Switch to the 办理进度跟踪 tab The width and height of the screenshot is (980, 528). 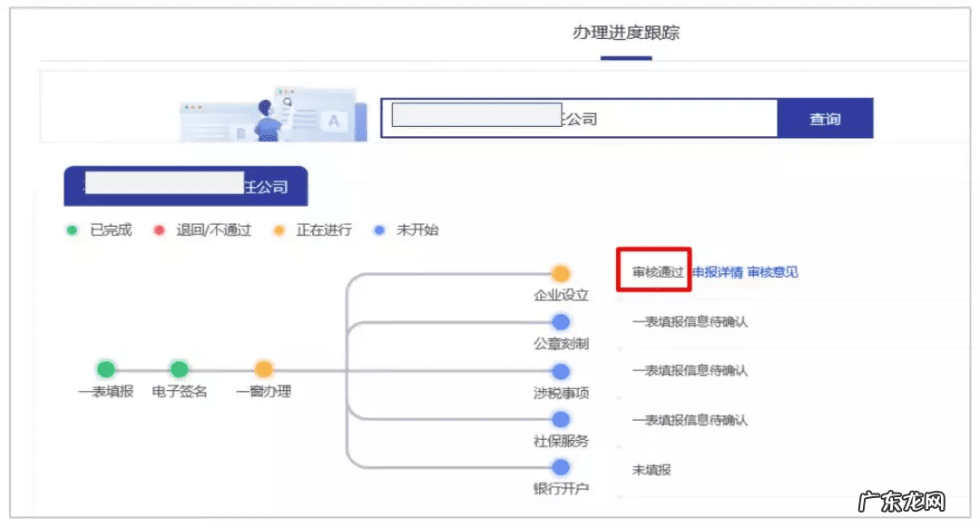pyautogui.click(x=626, y=33)
